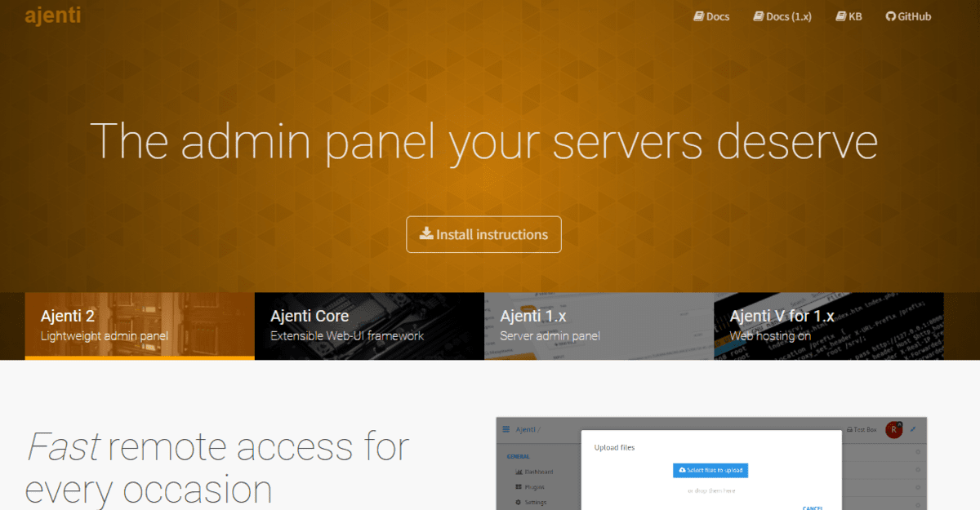Click the "Fast remote access for every occasion" heading

pos(217,468)
